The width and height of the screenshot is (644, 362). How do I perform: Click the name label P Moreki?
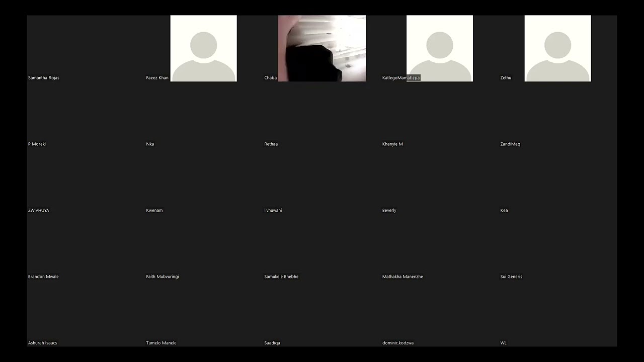click(37, 144)
